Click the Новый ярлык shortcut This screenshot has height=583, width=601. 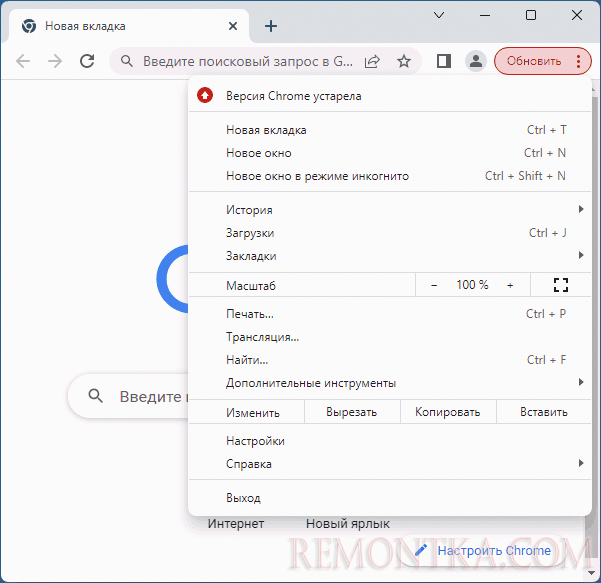[348, 524]
